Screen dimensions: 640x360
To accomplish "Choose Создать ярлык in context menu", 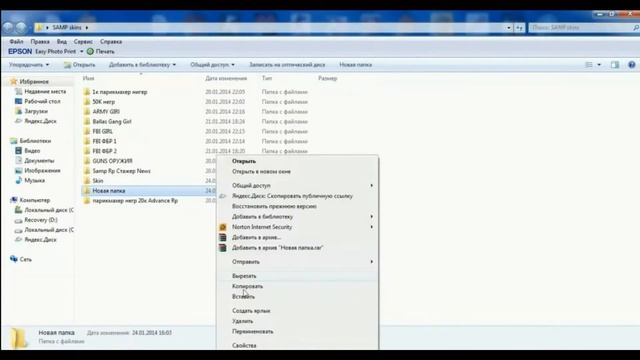I will tap(251, 311).
